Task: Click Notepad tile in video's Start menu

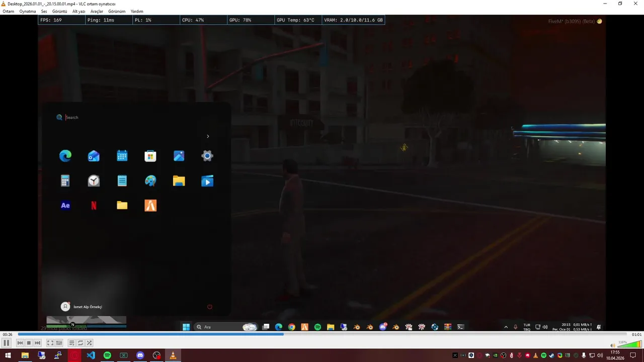Action: tap(122, 180)
